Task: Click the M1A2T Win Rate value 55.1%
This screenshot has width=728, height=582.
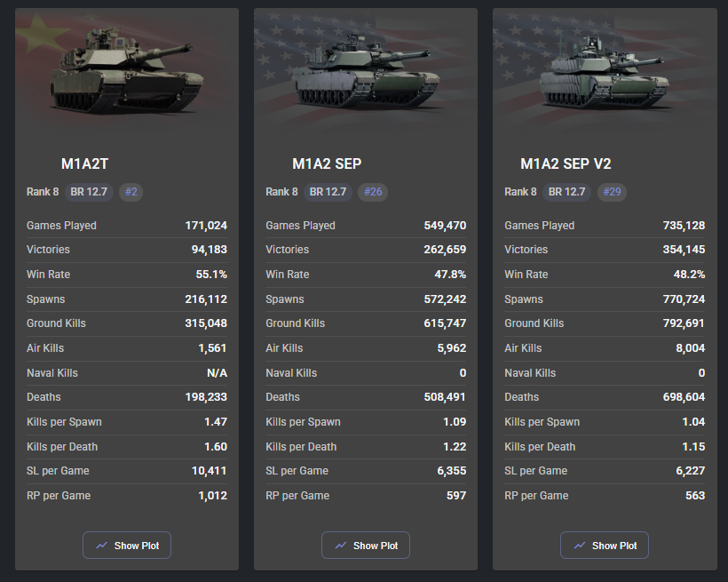Action: [211, 275]
